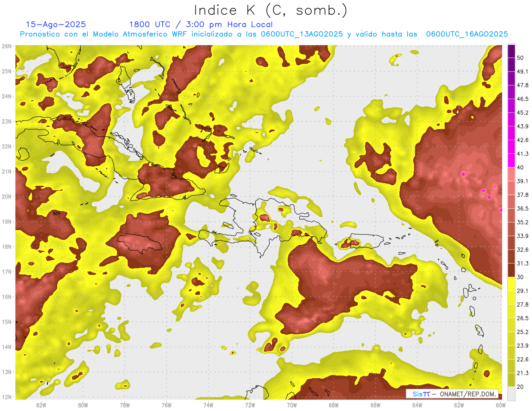The height and width of the screenshot is (411, 532).
Task: Select the legend value "31.3"
Action: [x=523, y=263]
